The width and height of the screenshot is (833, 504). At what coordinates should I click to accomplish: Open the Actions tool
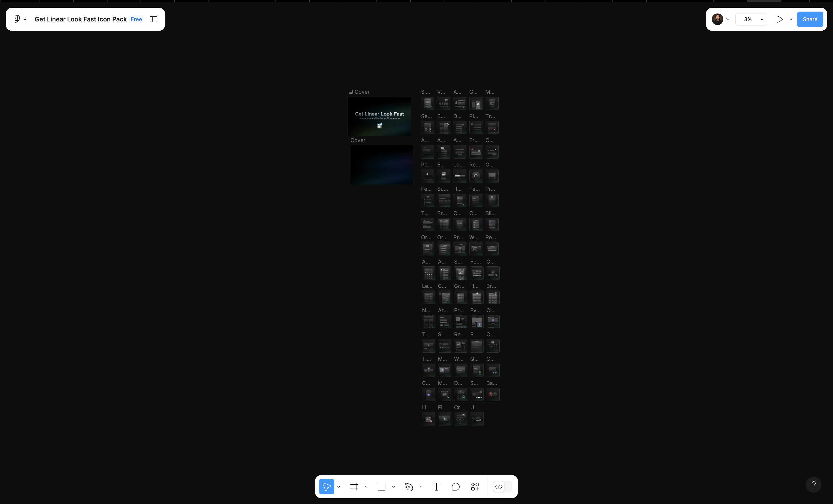(x=475, y=486)
